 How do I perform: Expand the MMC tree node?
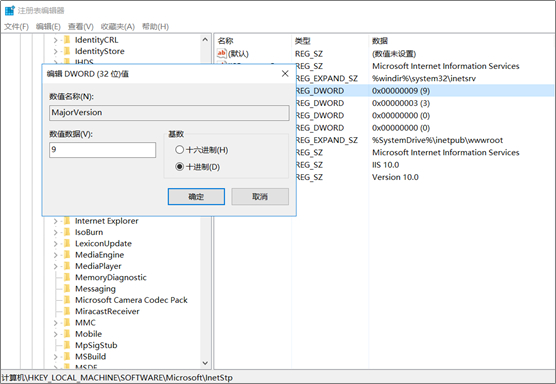click(x=55, y=323)
